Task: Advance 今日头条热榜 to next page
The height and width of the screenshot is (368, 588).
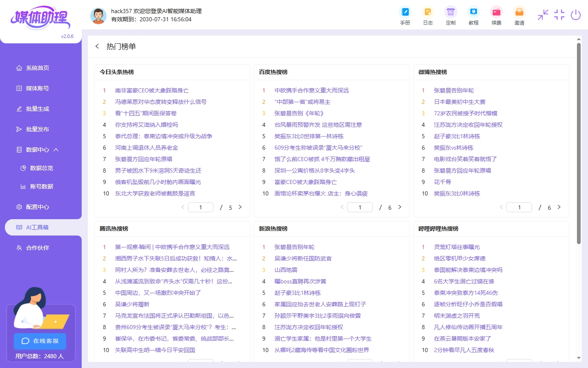Action: coord(240,207)
